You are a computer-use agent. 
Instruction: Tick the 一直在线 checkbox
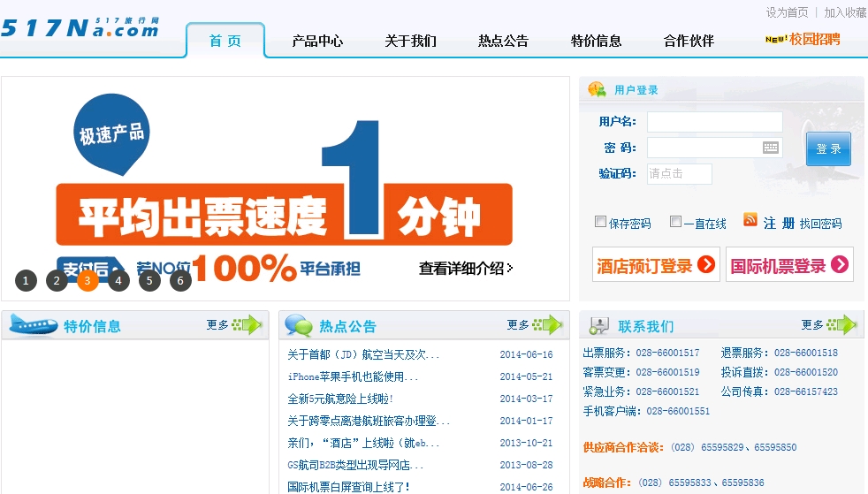(x=675, y=222)
